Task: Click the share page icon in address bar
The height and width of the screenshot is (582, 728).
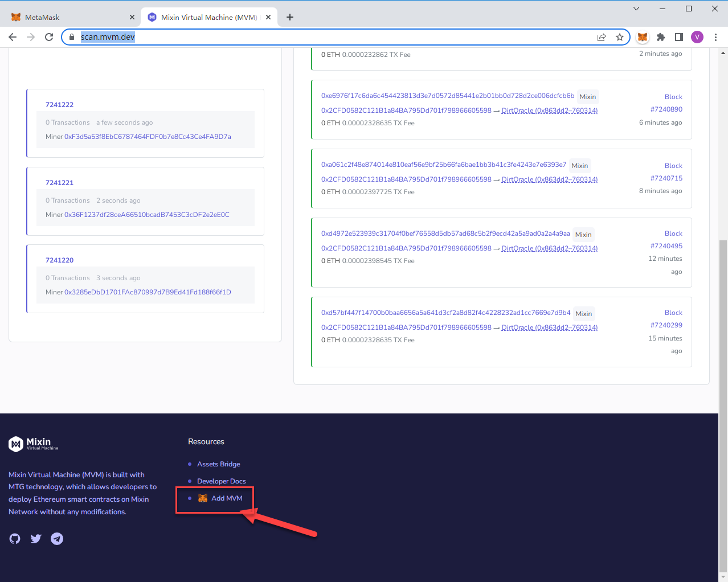Action: (x=602, y=37)
